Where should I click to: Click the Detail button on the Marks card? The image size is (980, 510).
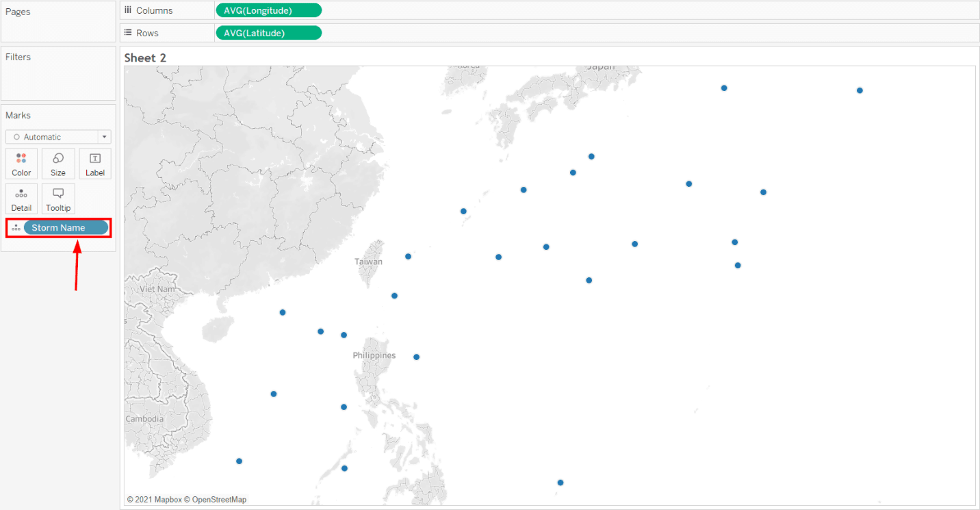[x=21, y=199]
